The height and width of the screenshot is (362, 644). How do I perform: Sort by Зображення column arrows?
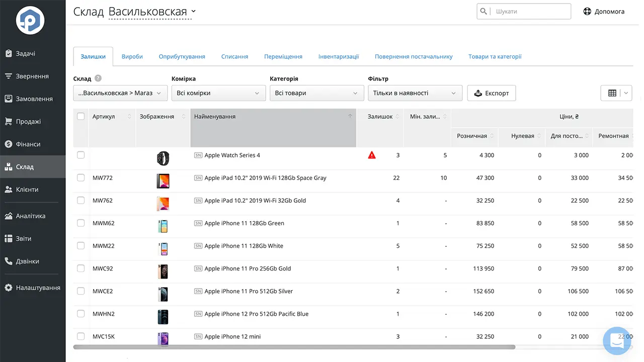pyautogui.click(x=184, y=117)
